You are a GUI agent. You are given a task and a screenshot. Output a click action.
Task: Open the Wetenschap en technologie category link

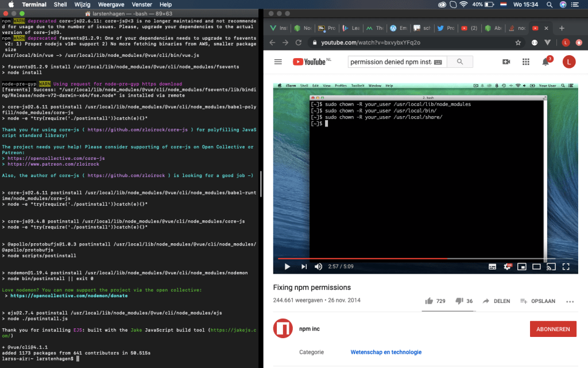(386, 352)
